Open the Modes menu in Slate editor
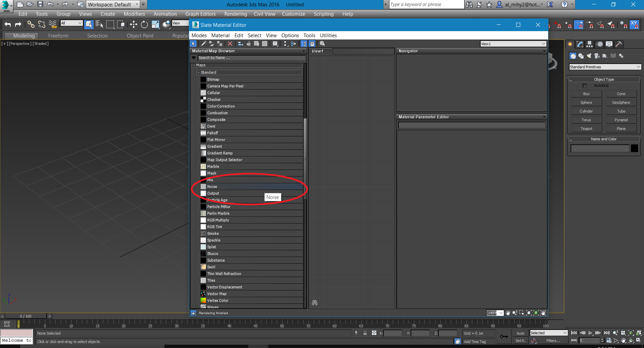The height and width of the screenshot is (348, 644). pyautogui.click(x=199, y=36)
